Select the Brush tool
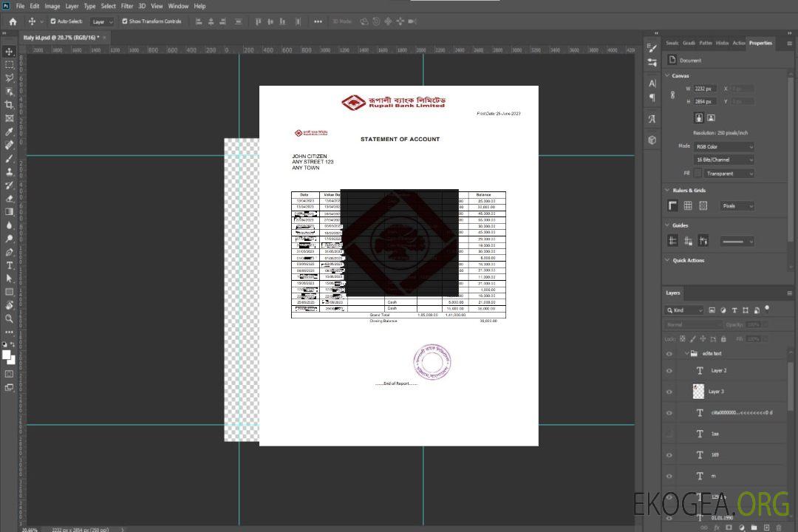This screenshot has height=532, width=798. point(9,158)
